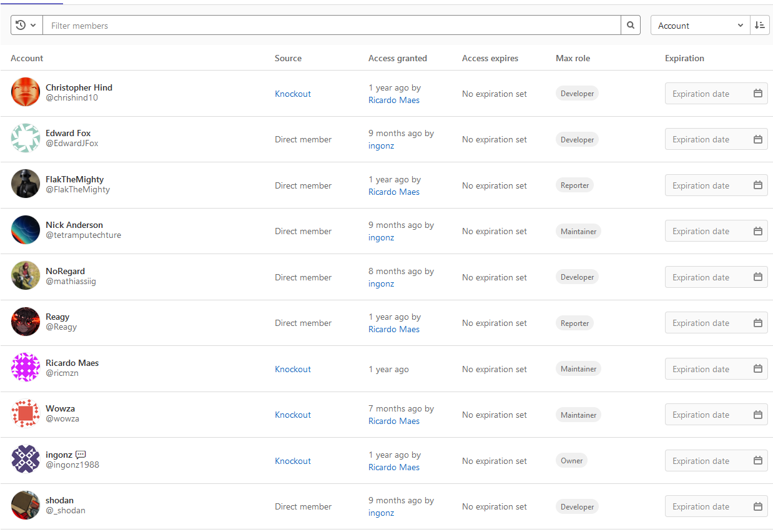The width and height of the screenshot is (773, 532).
Task: Open shodan's avatar
Action: point(26,505)
